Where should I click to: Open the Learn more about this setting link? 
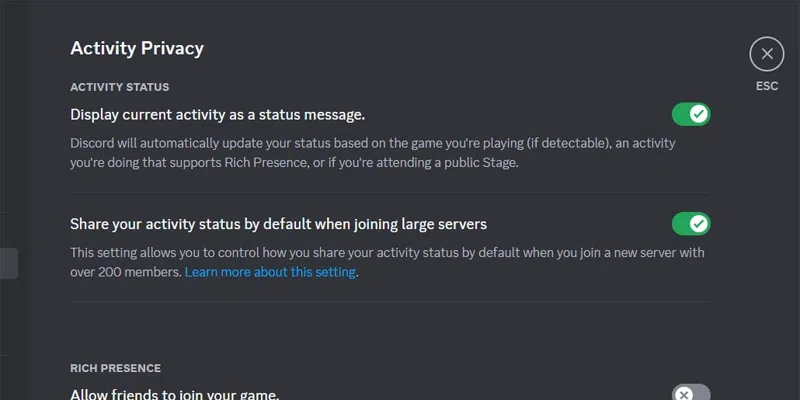(x=270, y=272)
